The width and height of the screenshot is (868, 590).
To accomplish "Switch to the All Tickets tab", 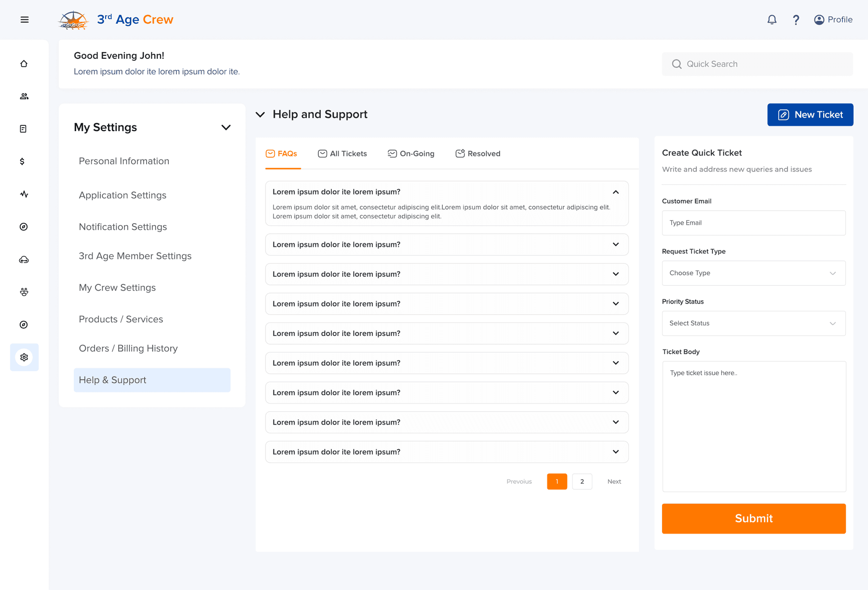I will pyautogui.click(x=342, y=154).
